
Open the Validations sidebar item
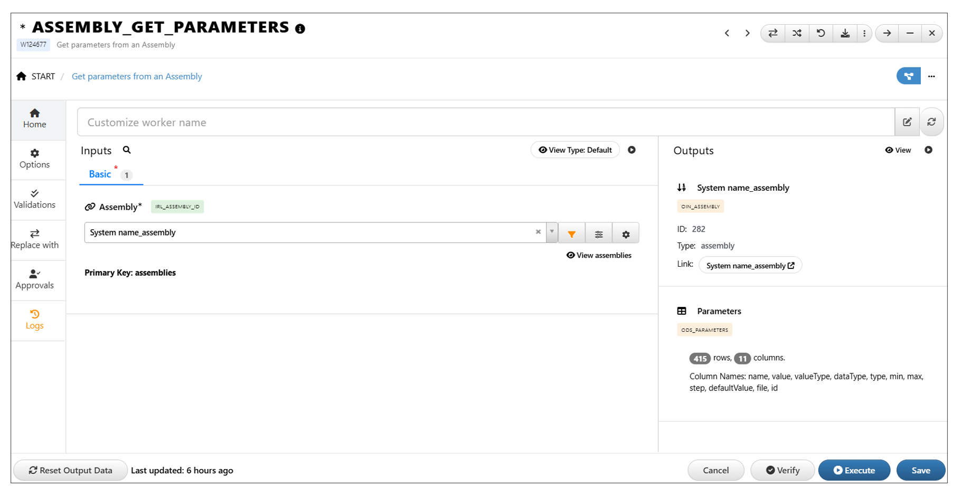[35, 199]
